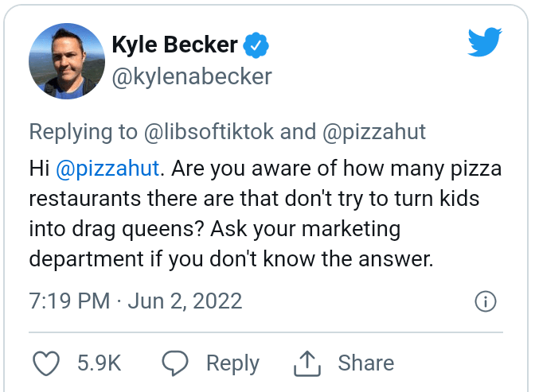Open the @kylenabecker handle link
This screenshot has height=392, width=535.
click(192, 76)
